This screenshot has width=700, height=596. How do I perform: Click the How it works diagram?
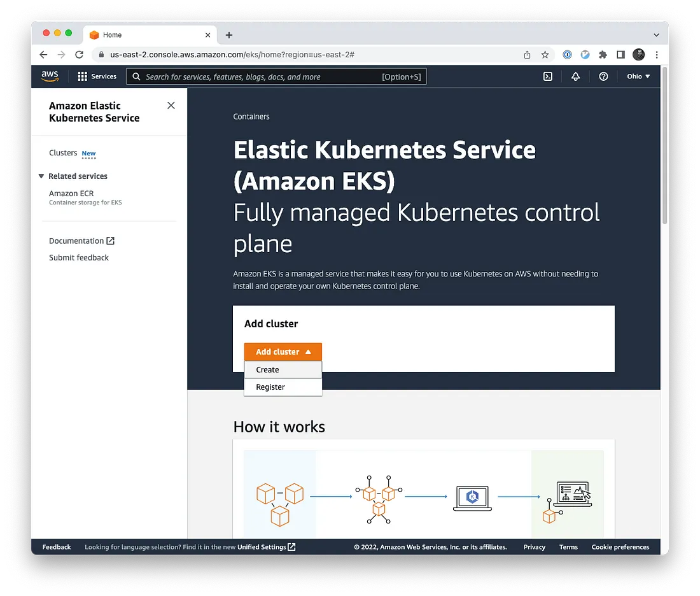[x=424, y=494]
